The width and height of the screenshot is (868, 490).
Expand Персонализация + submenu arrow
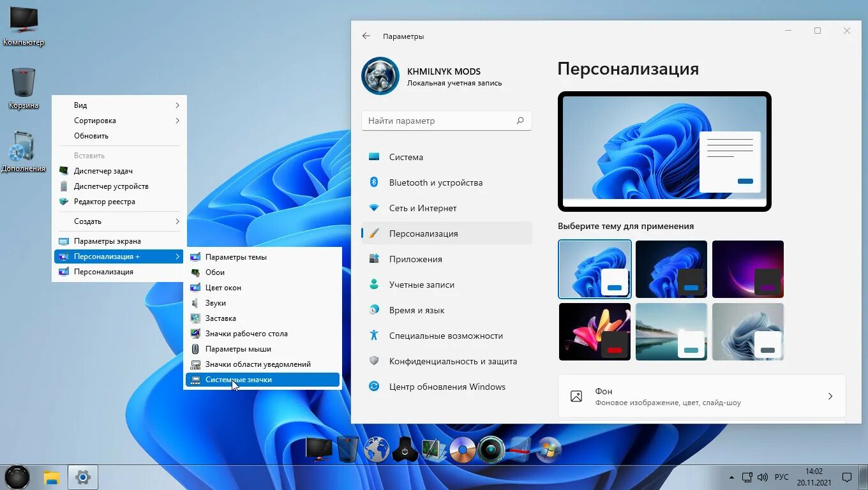tap(177, 256)
